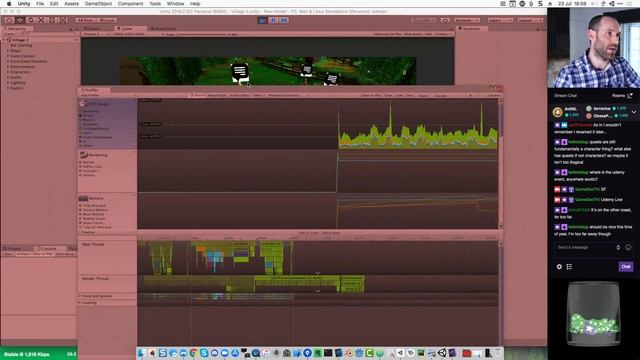Screen dimensions: 640x360
Task: Open Timeline view dropdown in Profiler
Action: (x=107, y=232)
